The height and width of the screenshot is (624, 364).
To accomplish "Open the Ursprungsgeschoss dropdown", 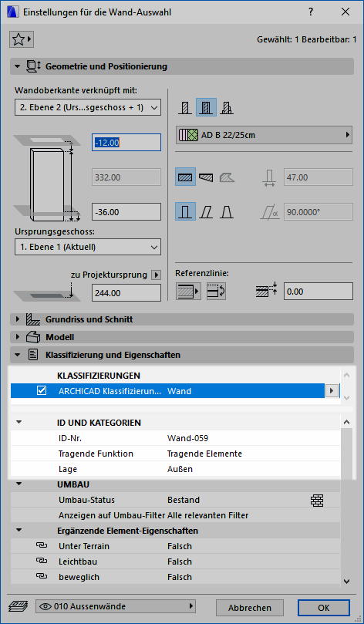I will coord(88,247).
